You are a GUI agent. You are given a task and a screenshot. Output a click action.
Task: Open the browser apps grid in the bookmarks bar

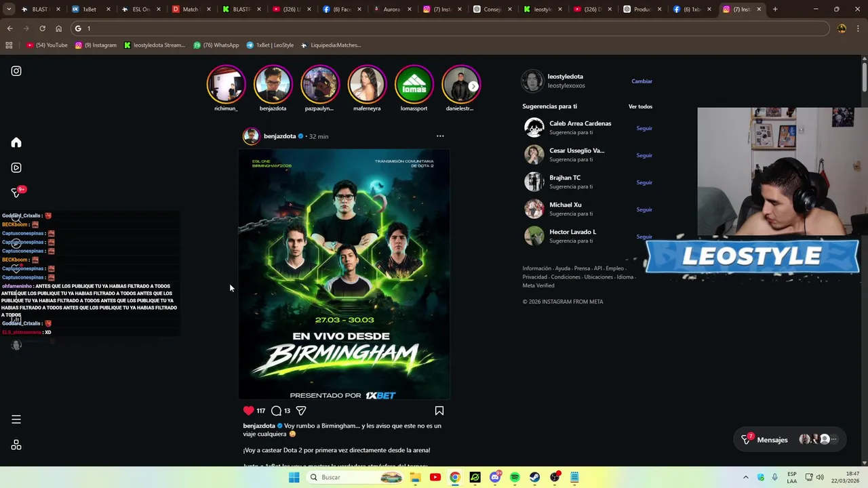pos(9,45)
